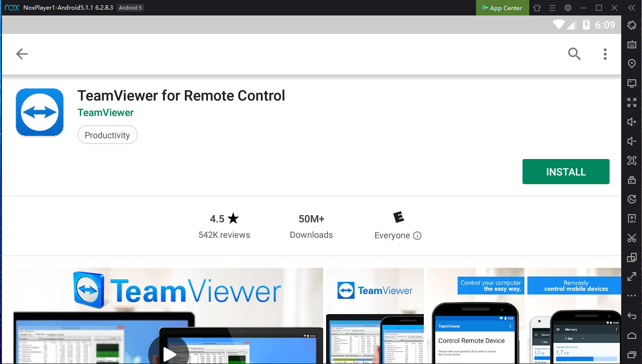The width and height of the screenshot is (642, 364).
Task: Click the Wi-Fi status icon
Action: (559, 25)
